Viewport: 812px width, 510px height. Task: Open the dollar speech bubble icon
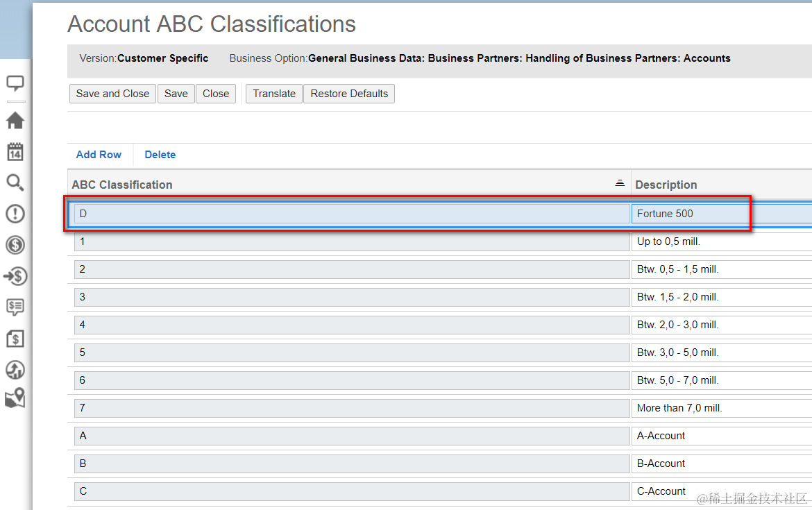tap(15, 307)
